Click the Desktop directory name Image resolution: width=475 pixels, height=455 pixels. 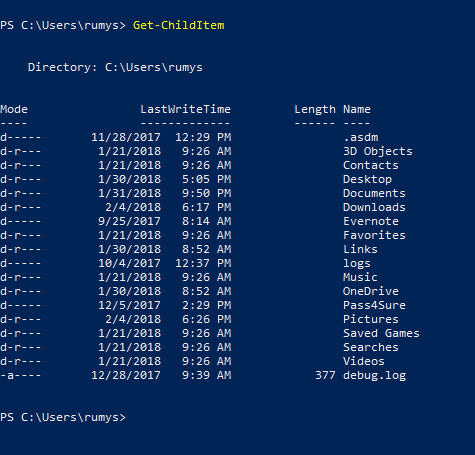367,180
